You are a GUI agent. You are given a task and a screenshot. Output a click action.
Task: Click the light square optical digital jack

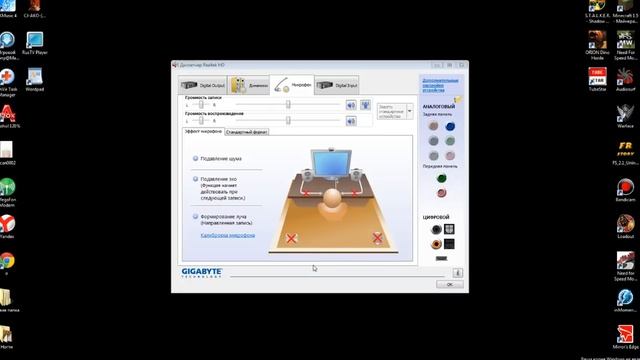[449, 229]
